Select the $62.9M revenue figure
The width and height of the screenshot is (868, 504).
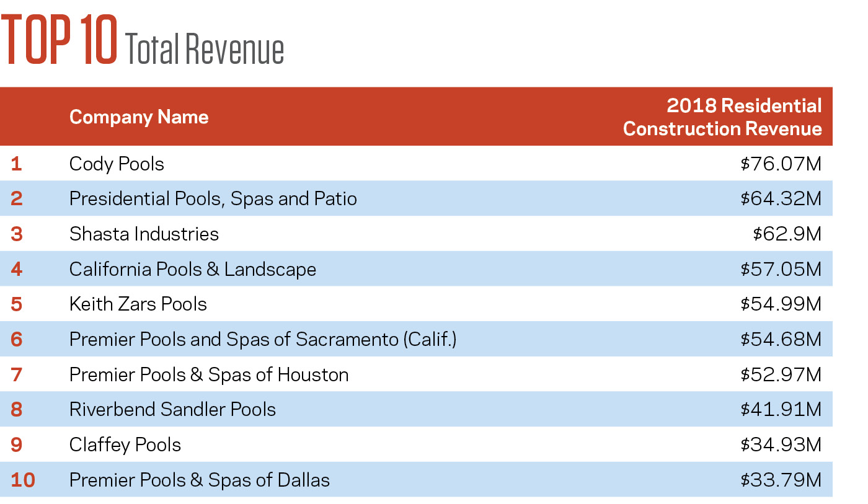click(787, 234)
